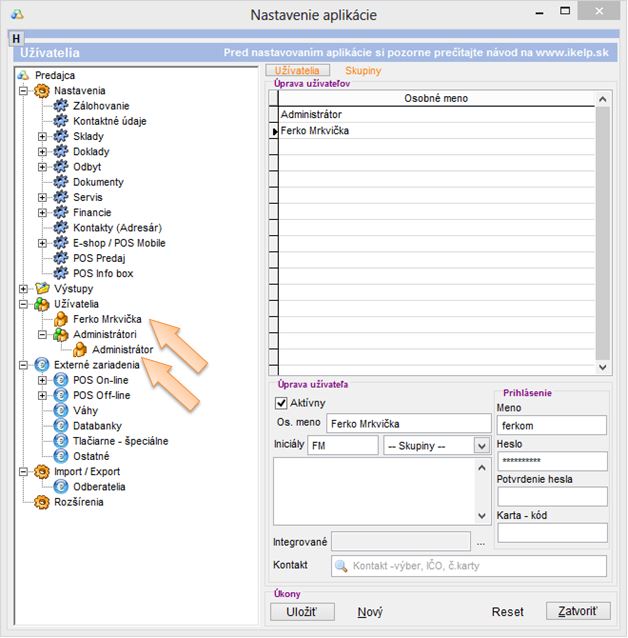Click the Uložiť button
This screenshot has width=628, height=638.
(x=301, y=611)
